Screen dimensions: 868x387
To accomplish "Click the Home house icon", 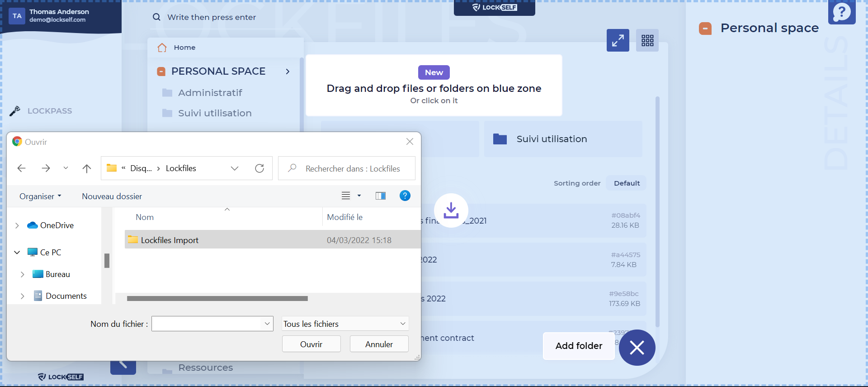I will pos(162,48).
